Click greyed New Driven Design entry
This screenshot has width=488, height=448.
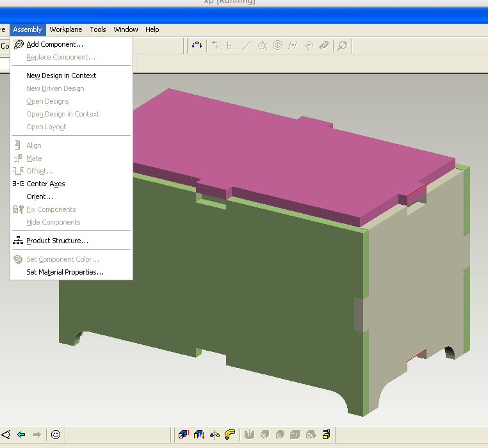pyautogui.click(x=72, y=88)
